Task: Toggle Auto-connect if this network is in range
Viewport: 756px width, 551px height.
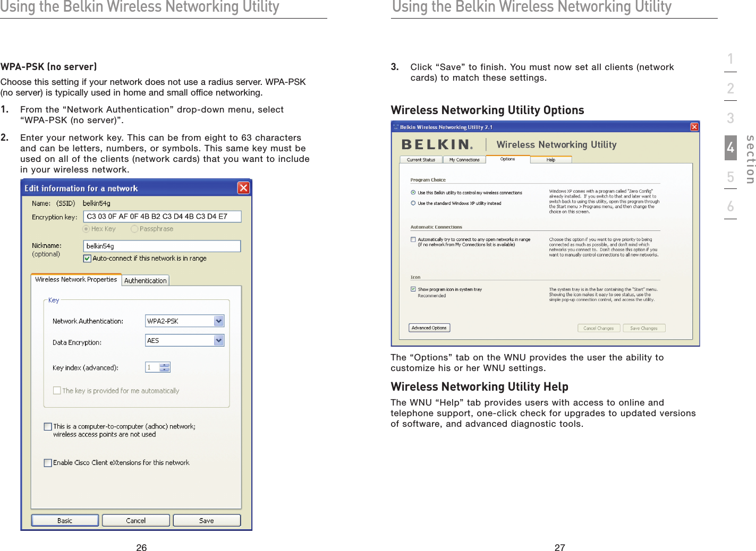Action: pyautogui.click(x=87, y=259)
